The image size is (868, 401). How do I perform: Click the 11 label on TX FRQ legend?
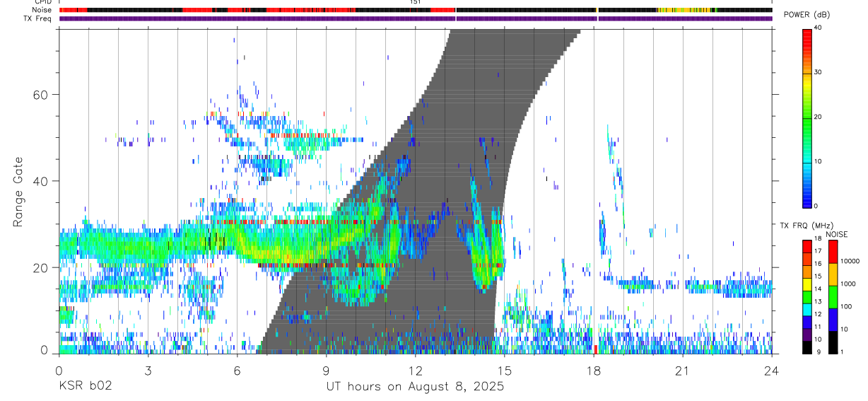(x=819, y=327)
